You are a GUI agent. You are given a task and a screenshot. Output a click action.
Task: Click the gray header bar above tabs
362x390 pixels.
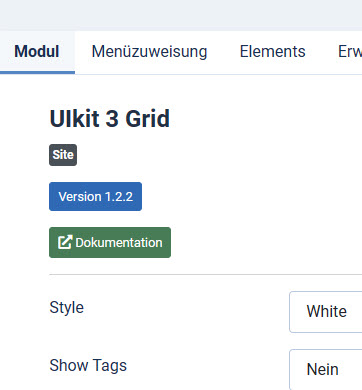click(x=181, y=15)
